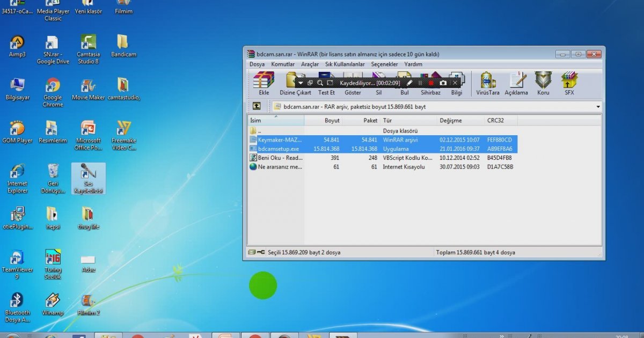Click the Sil (Delete) toolbar button
Image resolution: width=644 pixels, height=338 pixels.
[x=379, y=84]
